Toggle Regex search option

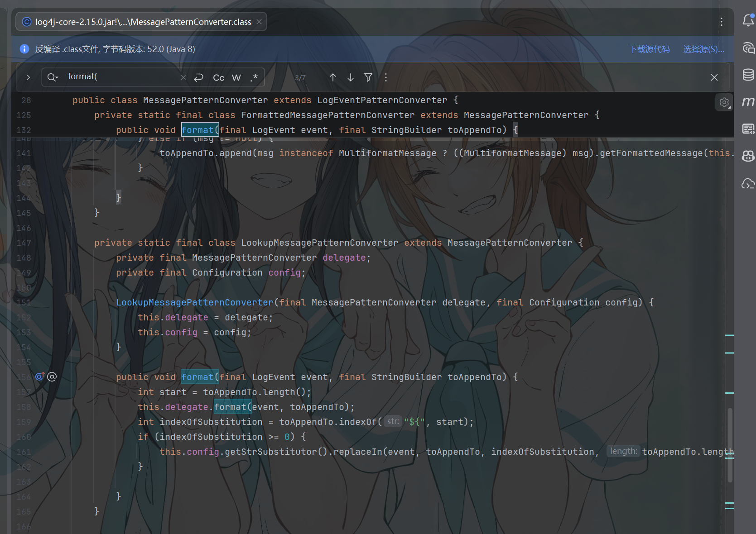[254, 77]
